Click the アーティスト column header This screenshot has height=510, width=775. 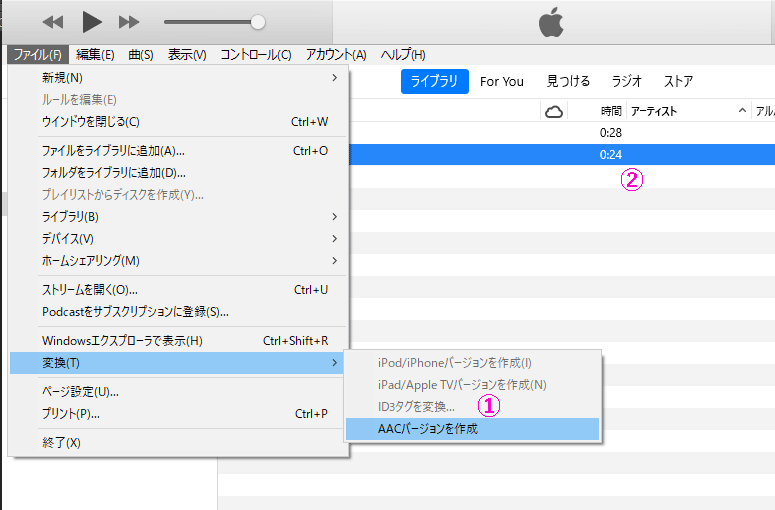coord(689,111)
